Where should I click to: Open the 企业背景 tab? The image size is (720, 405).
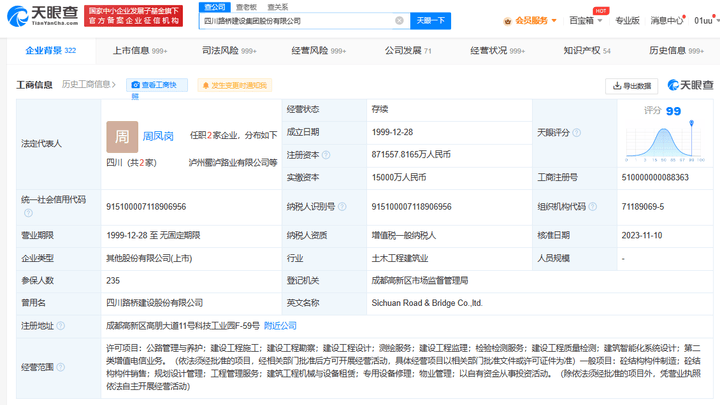(51, 51)
